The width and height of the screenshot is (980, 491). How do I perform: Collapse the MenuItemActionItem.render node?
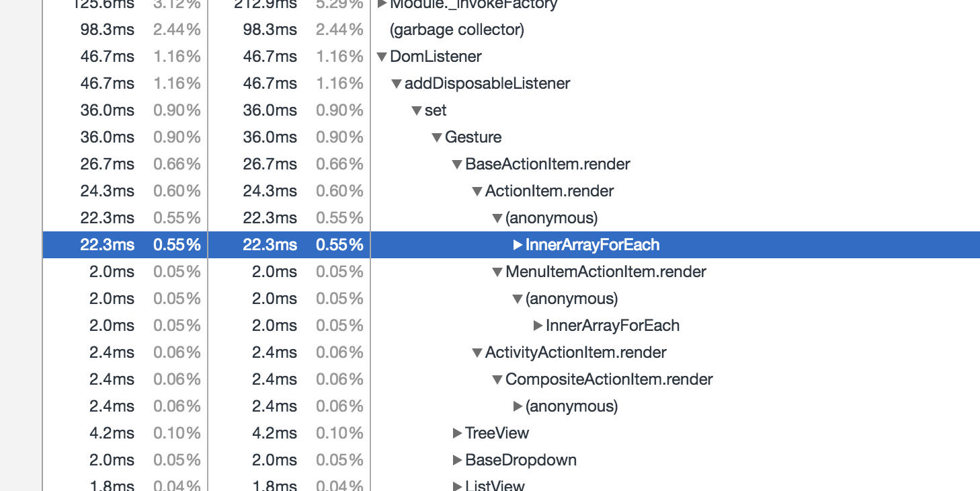(497, 272)
